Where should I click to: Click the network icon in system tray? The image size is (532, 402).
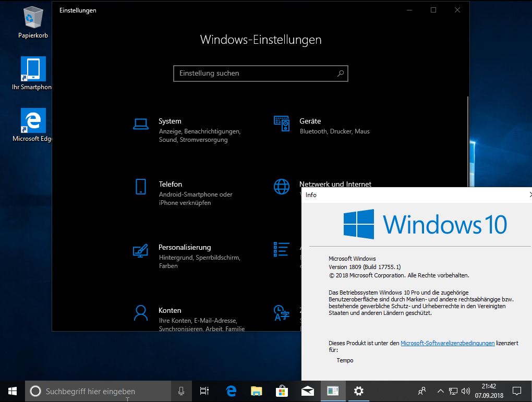pyautogui.click(x=453, y=391)
